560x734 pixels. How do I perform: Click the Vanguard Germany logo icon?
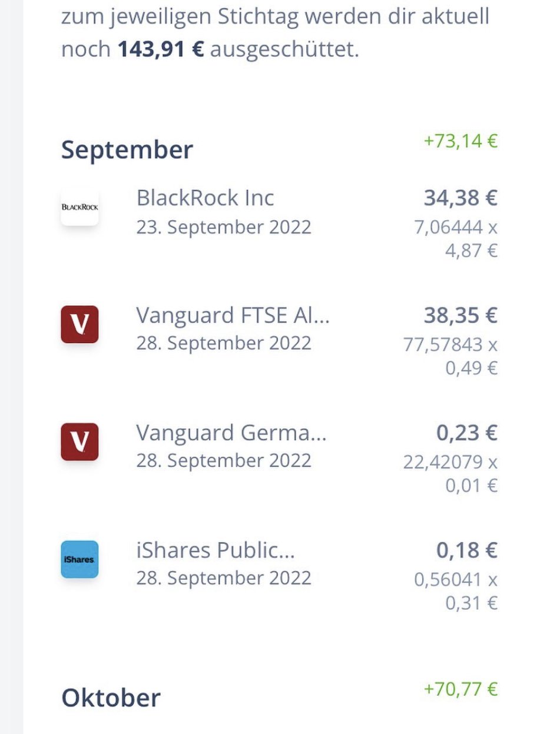pos(79,441)
